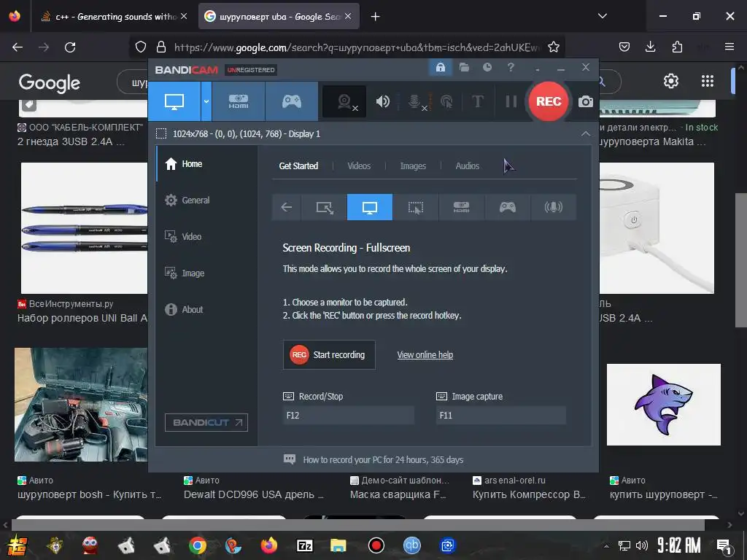Select HDMI device recording mode in top toolbar
The image size is (747, 560).
tap(239, 101)
